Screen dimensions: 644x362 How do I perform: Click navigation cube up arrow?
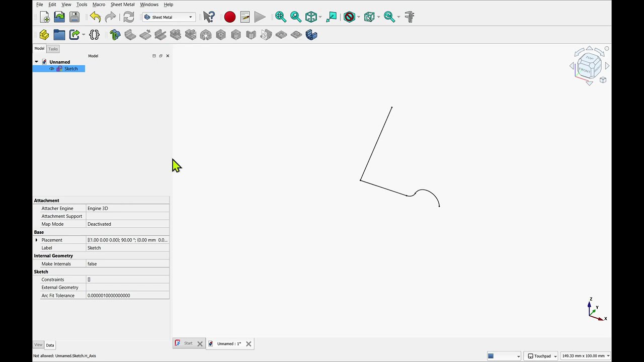click(589, 48)
